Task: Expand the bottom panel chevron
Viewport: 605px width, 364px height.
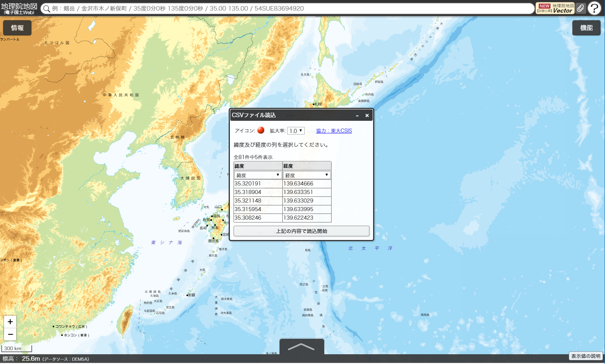Action: (301, 347)
